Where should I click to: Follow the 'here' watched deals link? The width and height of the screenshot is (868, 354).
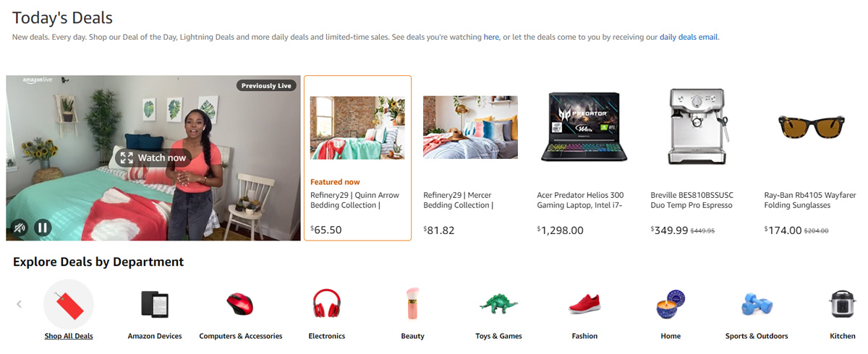[491, 37]
